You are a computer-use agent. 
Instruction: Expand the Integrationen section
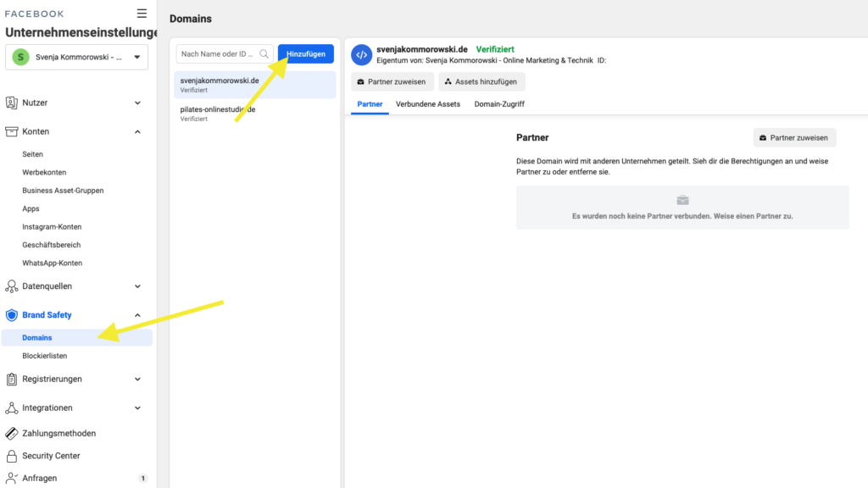click(137, 408)
